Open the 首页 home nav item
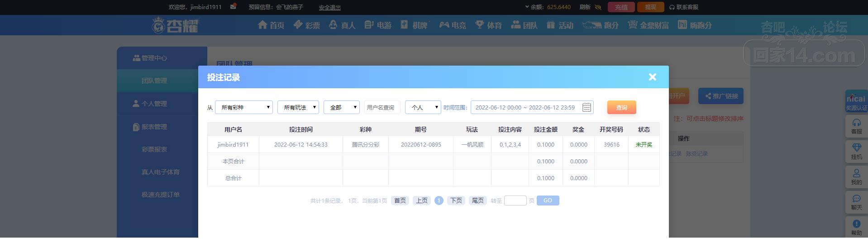868x248 pixels. pos(271,25)
